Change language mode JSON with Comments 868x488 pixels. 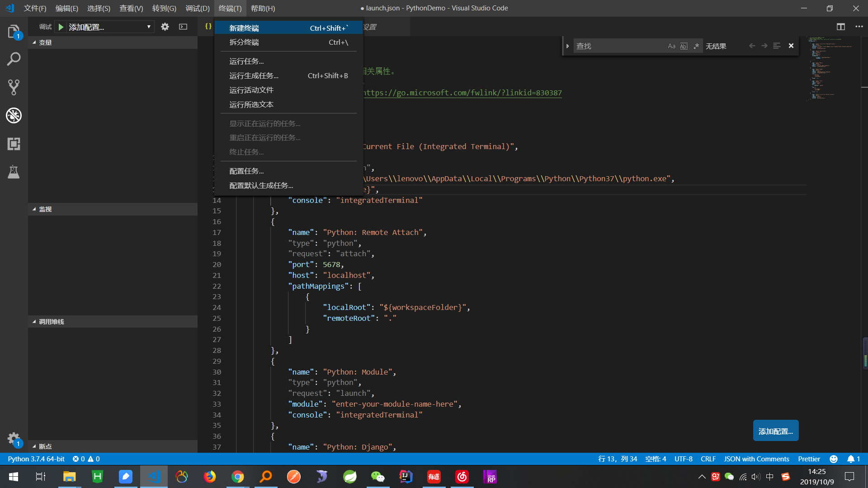(757, 459)
